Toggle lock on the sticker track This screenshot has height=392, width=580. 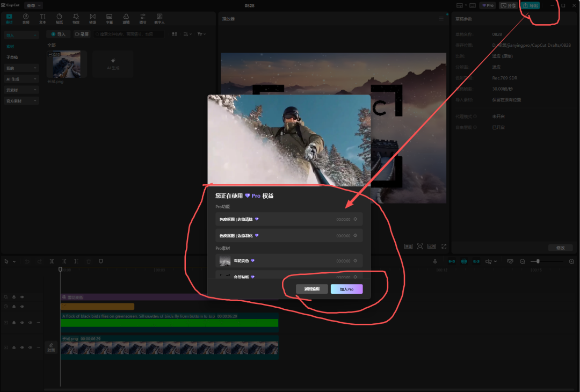[14, 307]
